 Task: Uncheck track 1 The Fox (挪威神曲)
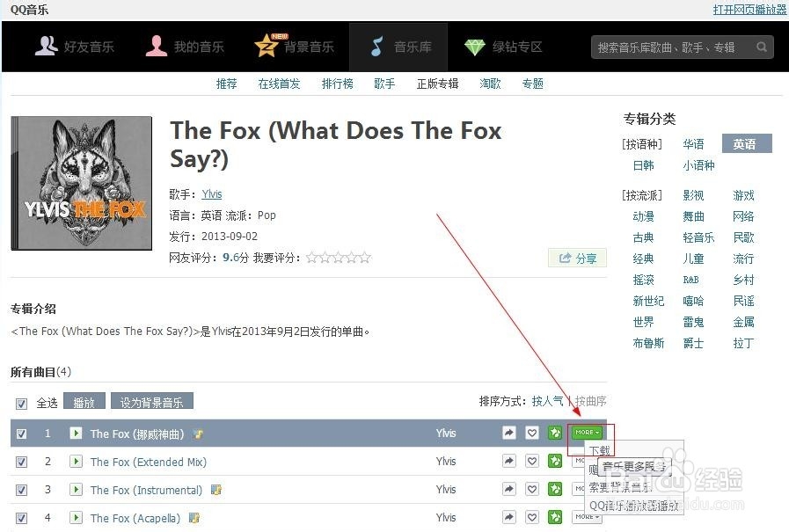[x=21, y=434]
